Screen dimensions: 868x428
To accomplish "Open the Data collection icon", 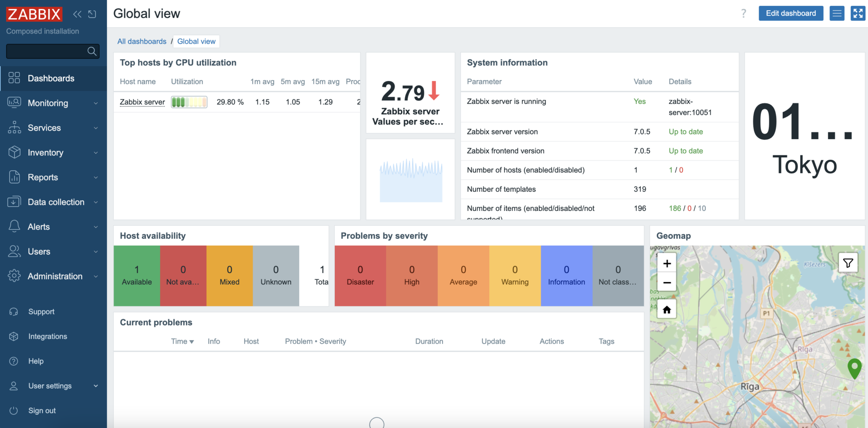I will coord(14,201).
